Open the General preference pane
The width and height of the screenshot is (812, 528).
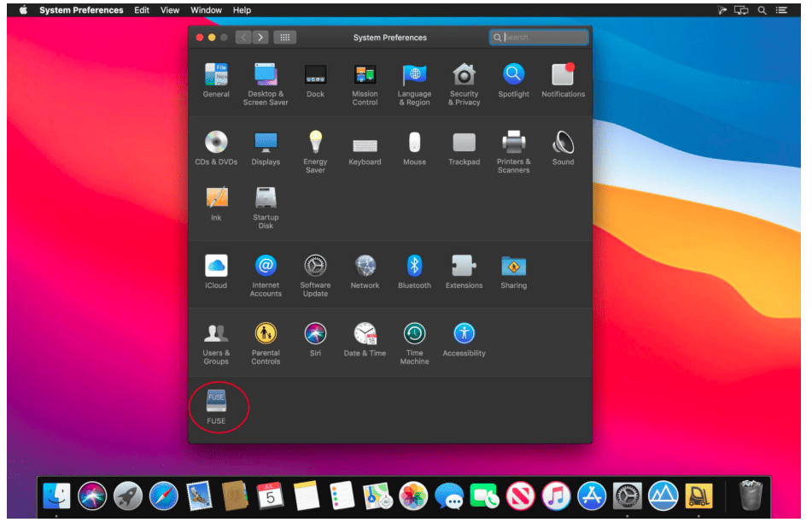[216, 80]
